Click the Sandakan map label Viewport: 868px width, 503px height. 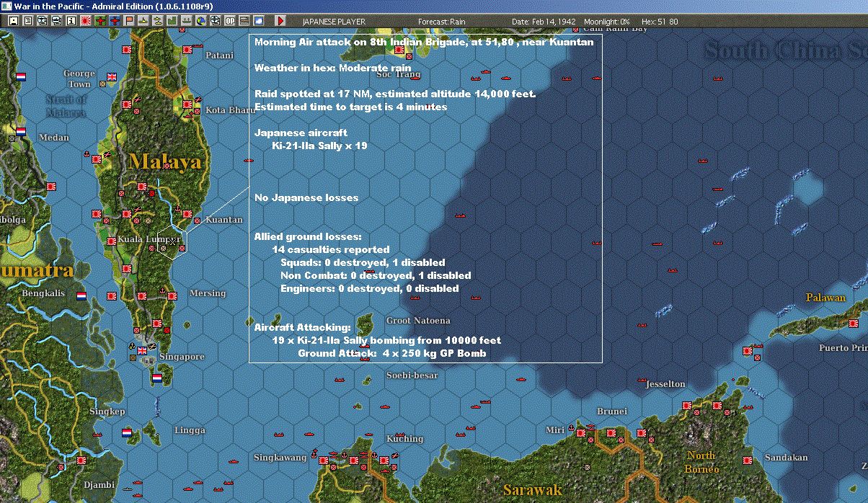786,458
